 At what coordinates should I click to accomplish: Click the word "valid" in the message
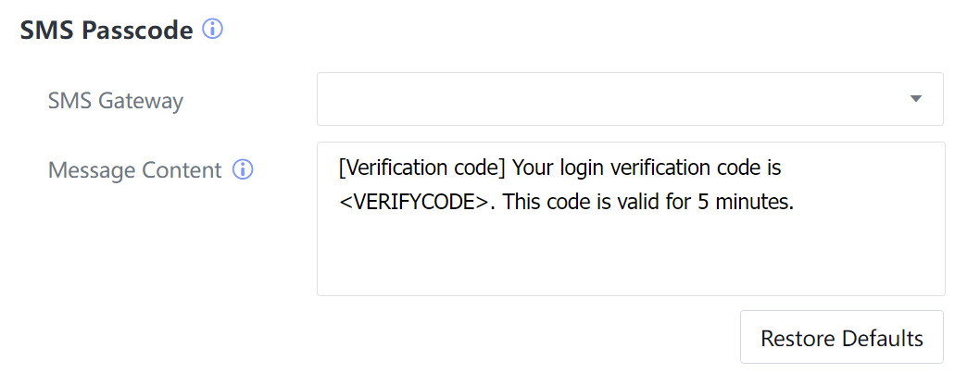point(637,204)
